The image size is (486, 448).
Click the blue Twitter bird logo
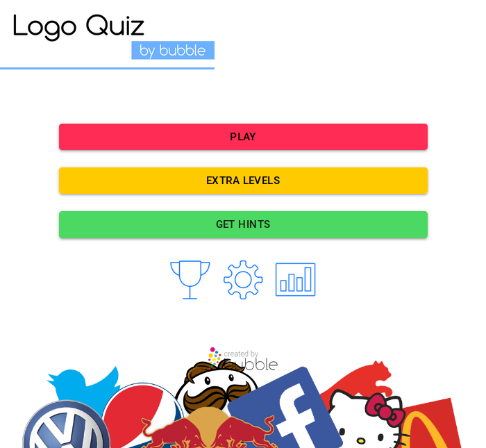tap(84, 384)
